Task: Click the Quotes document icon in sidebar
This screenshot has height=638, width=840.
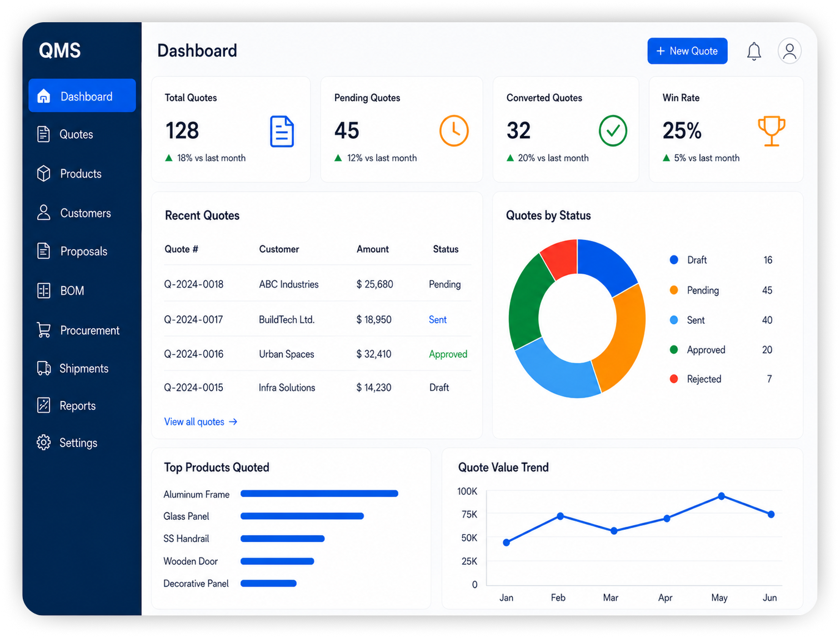Action: (x=43, y=134)
